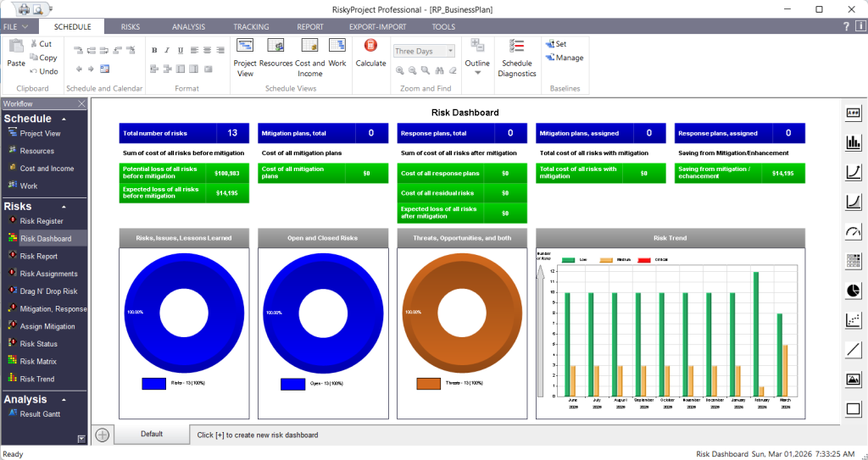Toggle bold formatting in Format group
The height and width of the screenshot is (460, 868).
point(154,50)
